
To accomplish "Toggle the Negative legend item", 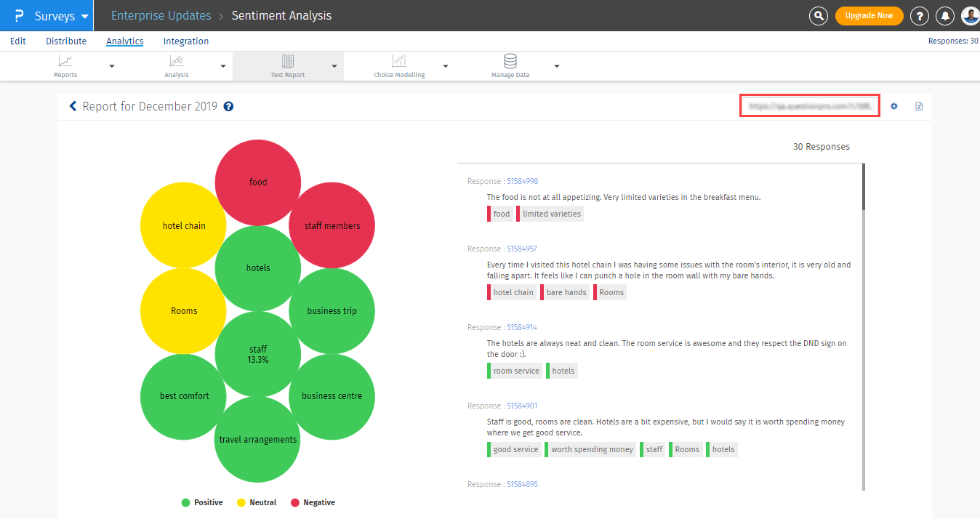I will coord(313,502).
